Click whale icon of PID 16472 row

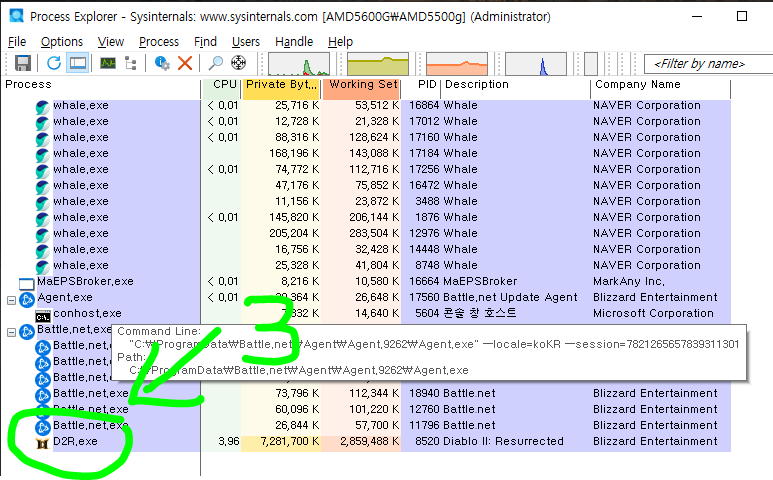click(42, 187)
